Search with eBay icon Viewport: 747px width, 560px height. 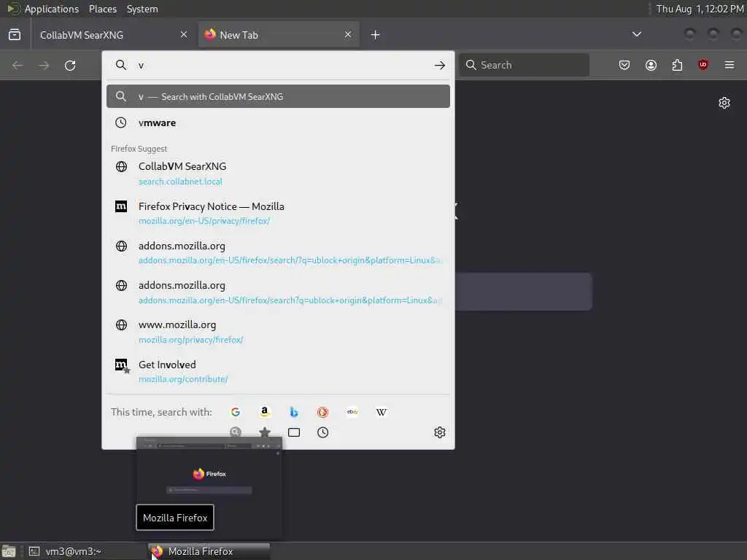pos(352,413)
